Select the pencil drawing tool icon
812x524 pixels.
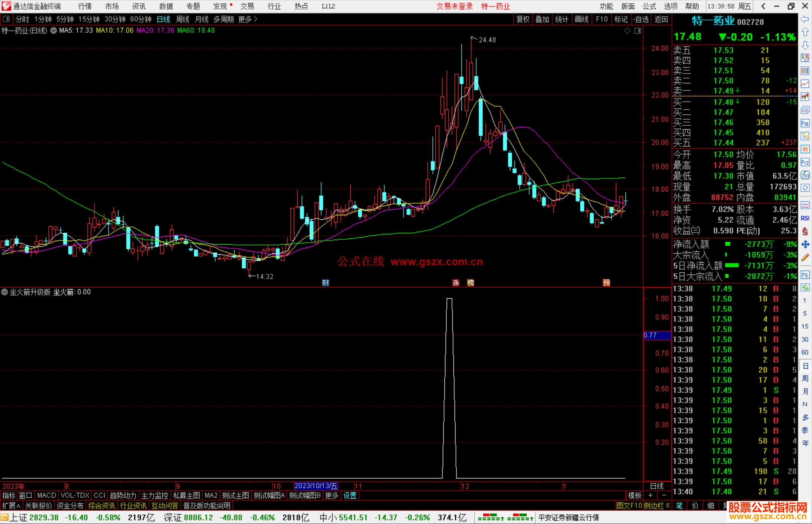(805, 258)
